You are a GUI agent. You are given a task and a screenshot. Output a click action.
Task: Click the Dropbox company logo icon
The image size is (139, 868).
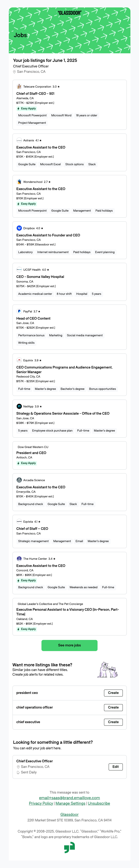19,228
